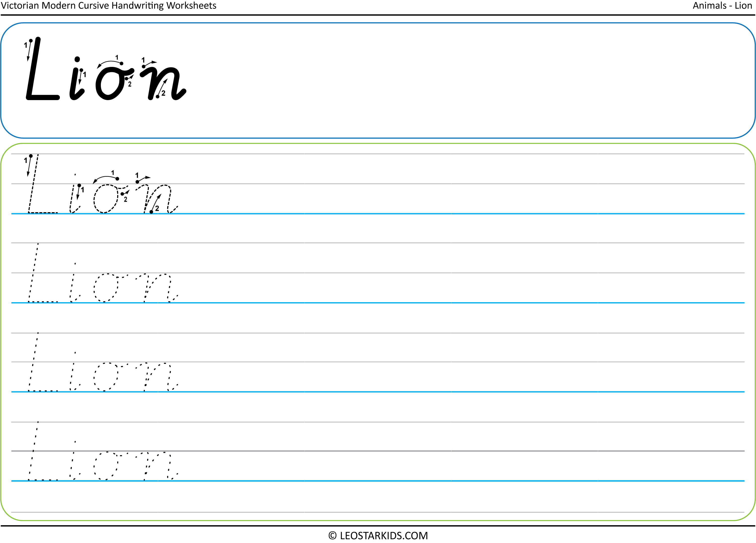This screenshot has height=543, width=756.
Task: Click the arrow above first dashed letter o
Action: tap(106, 179)
